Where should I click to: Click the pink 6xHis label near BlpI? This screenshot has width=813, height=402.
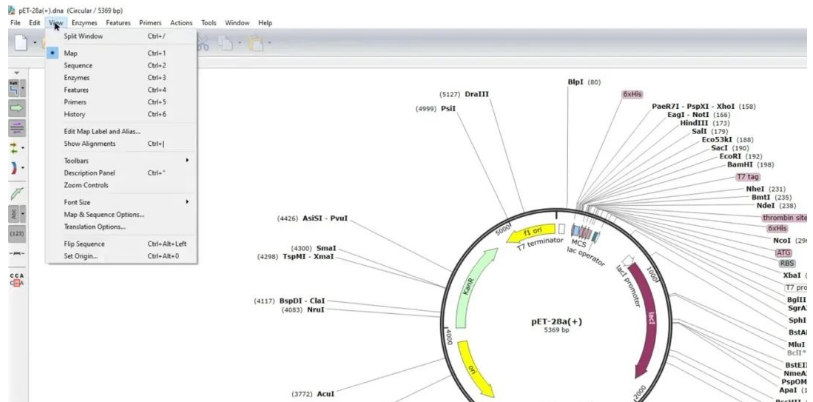[x=632, y=94]
